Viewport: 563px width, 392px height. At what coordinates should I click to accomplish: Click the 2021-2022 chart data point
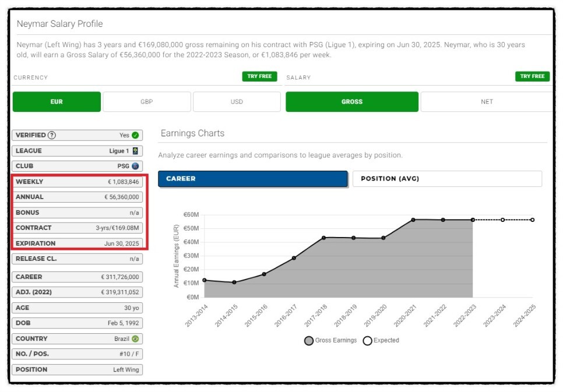pyautogui.click(x=443, y=220)
